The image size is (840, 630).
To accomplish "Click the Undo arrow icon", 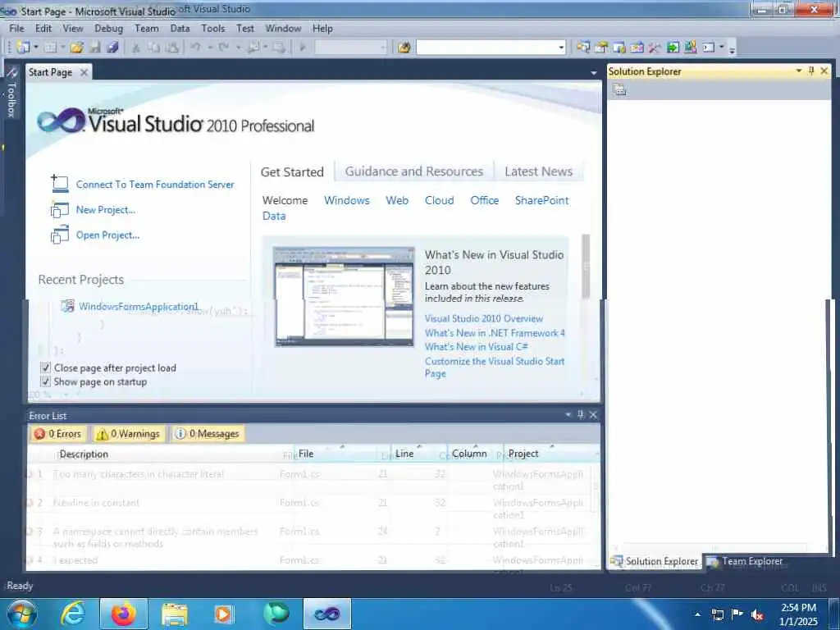I will (x=196, y=47).
